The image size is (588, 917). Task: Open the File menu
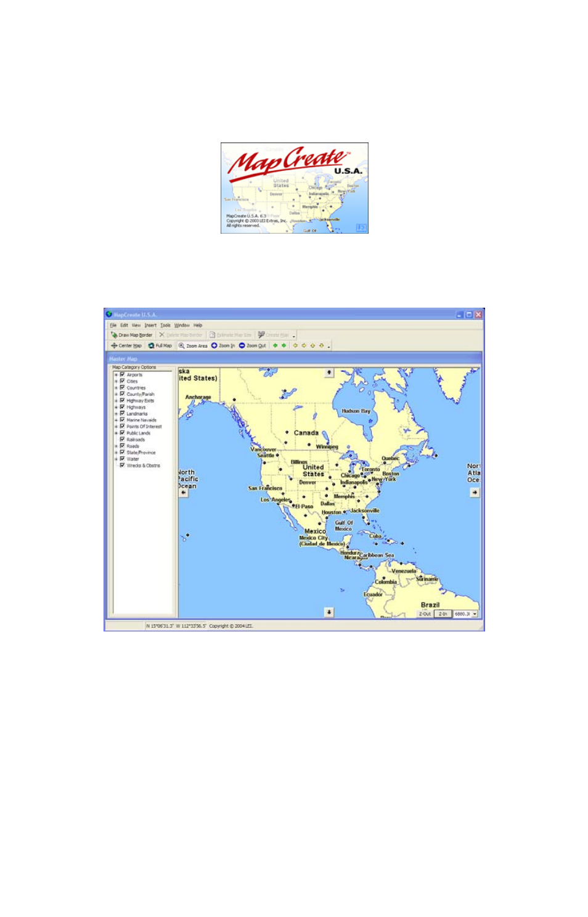click(x=113, y=325)
